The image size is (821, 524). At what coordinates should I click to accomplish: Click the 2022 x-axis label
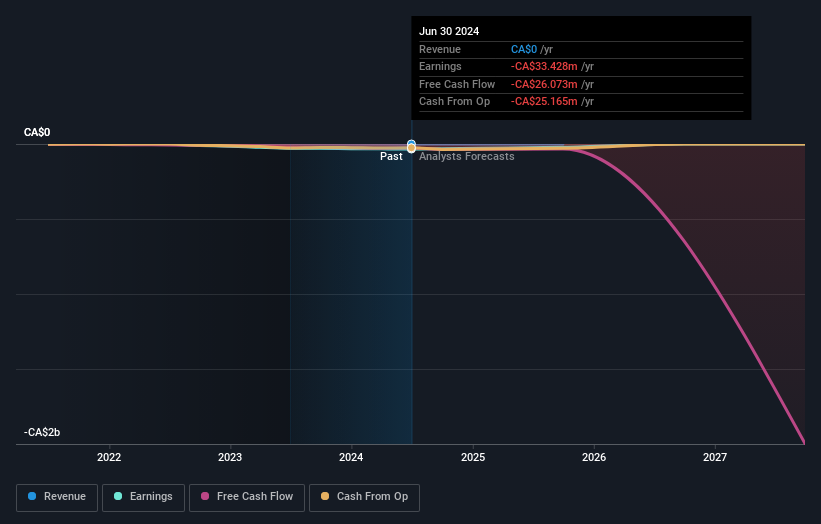[109, 458]
